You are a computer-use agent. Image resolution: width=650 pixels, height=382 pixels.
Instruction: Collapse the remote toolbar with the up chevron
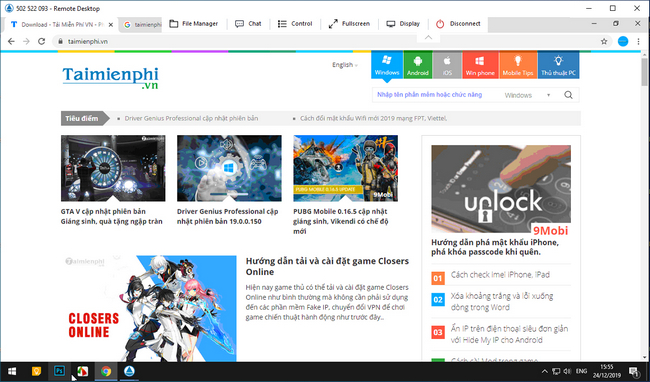[x=428, y=37]
